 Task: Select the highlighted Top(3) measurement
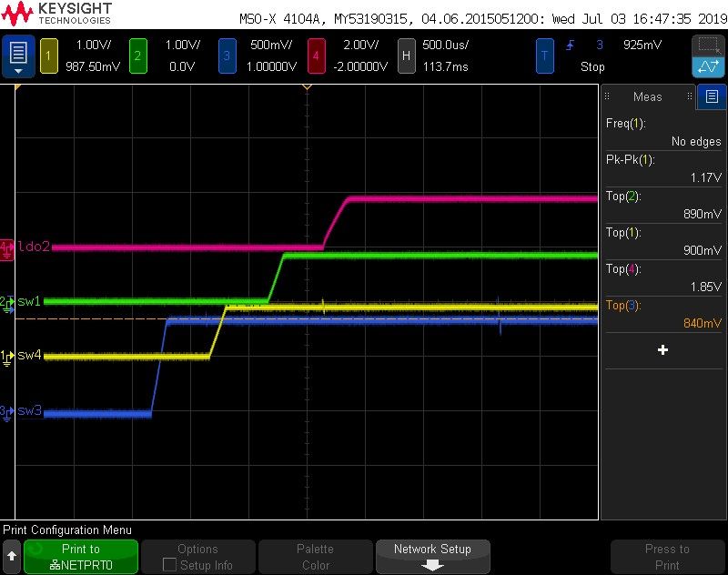(x=663, y=315)
